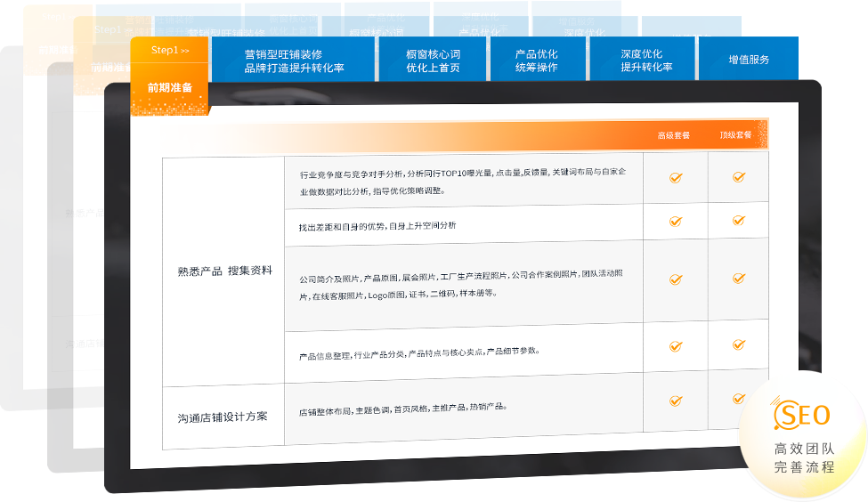Open the front 深度优化 提升转化率 tab
This screenshot has height=502, width=868.
tap(646, 61)
